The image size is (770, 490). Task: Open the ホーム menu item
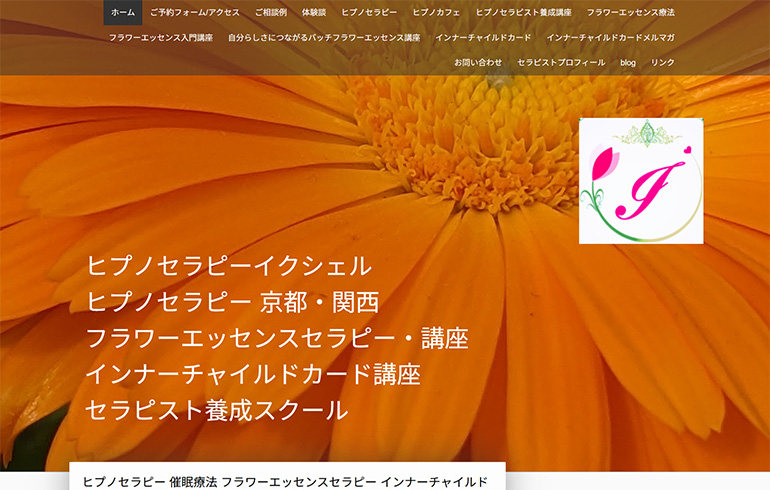123,12
